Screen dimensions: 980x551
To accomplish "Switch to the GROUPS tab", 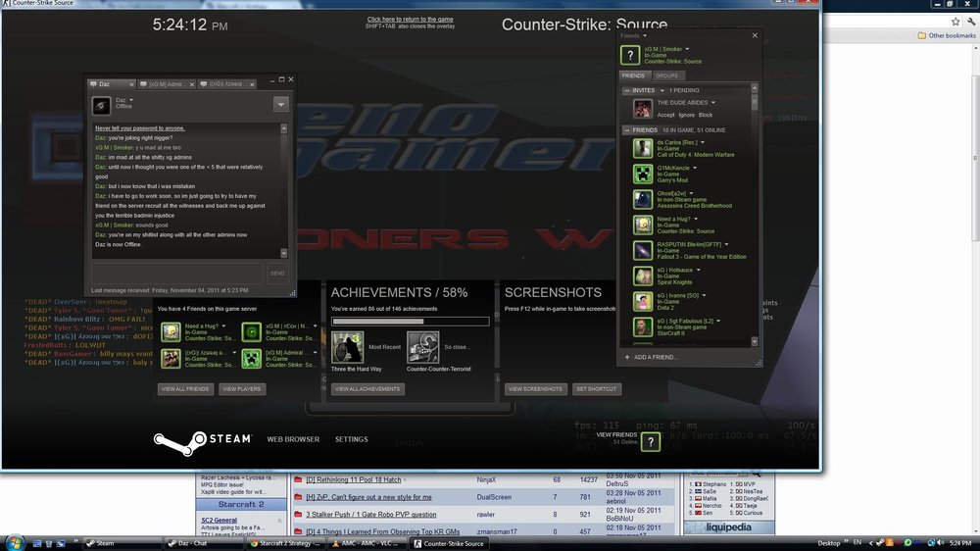I will 666,75.
